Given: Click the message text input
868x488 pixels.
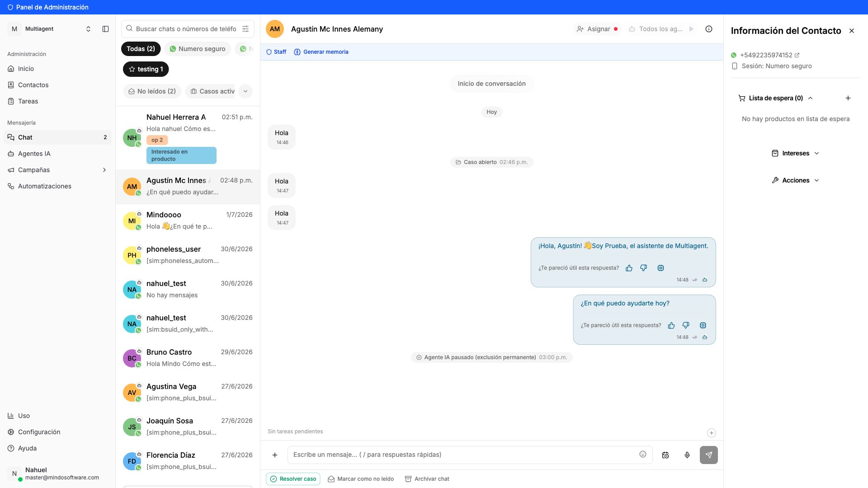Looking at the screenshot, I should (x=463, y=455).
